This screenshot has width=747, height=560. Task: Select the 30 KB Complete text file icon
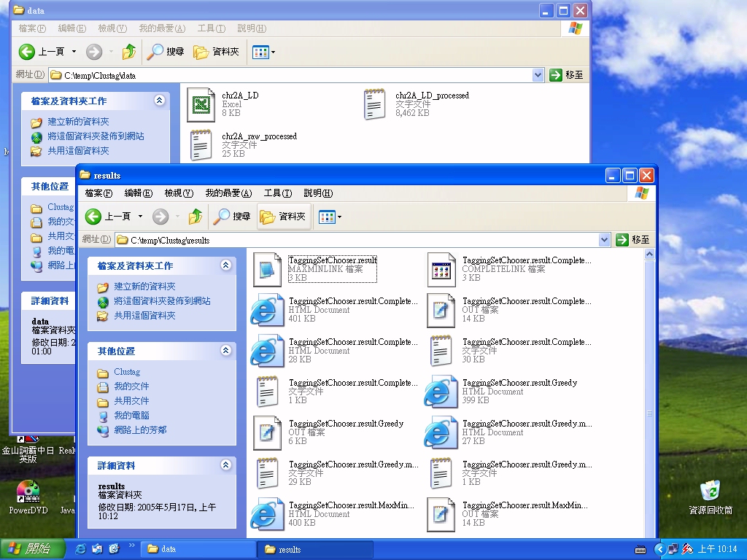coord(441,351)
